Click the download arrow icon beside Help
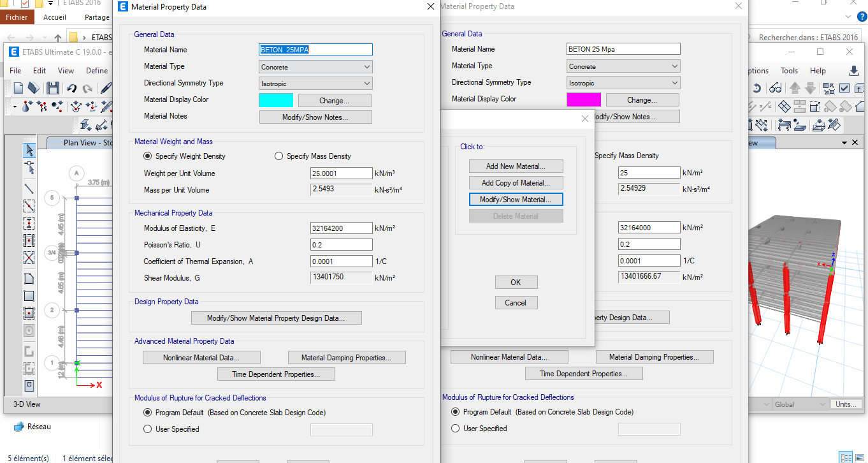This screenshot has width=868, height=463. coord(854,71)
